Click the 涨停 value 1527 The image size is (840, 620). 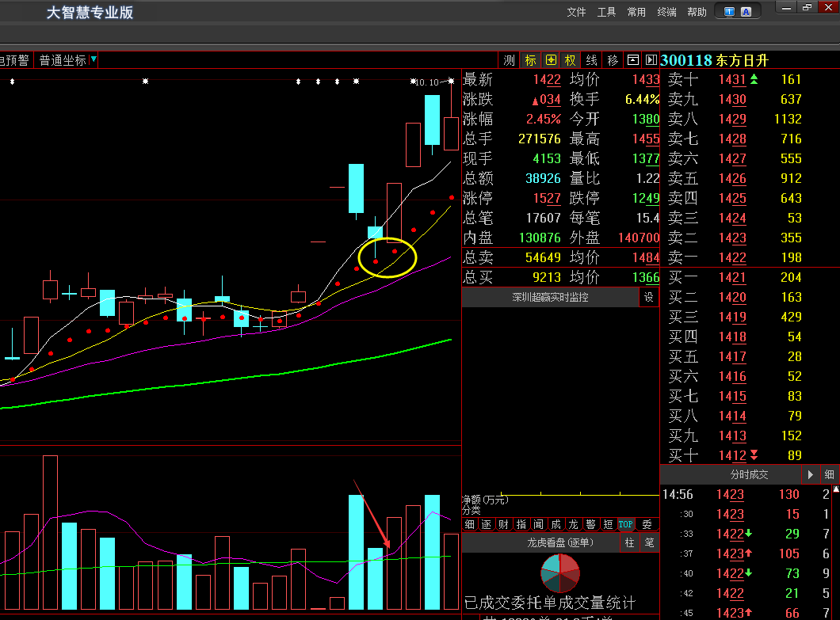click(547, 198)
